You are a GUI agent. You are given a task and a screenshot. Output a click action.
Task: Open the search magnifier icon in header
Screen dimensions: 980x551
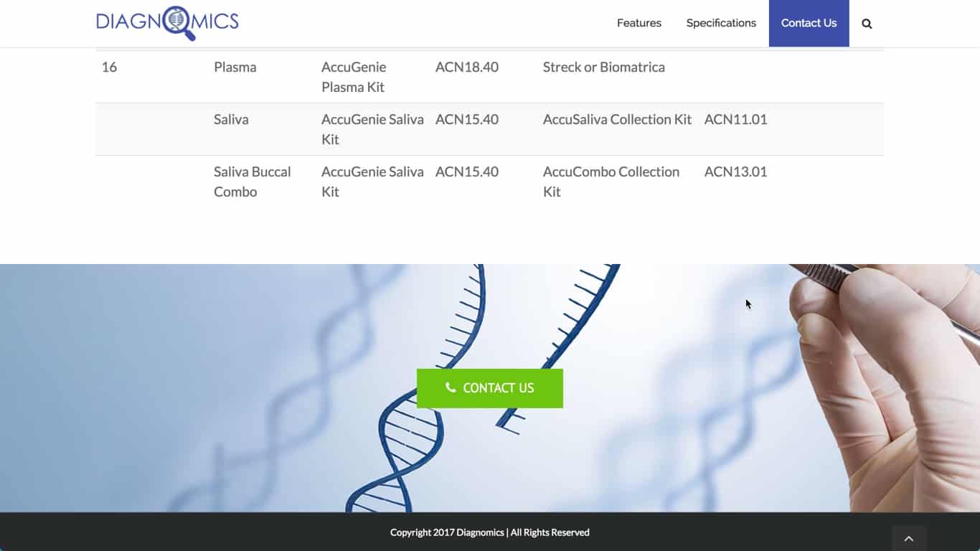[x=867, y=24]
